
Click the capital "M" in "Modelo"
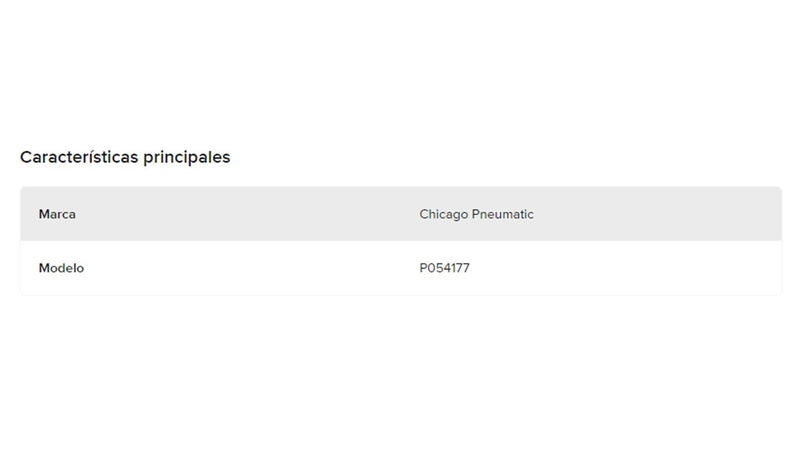(x=44, y=268)
